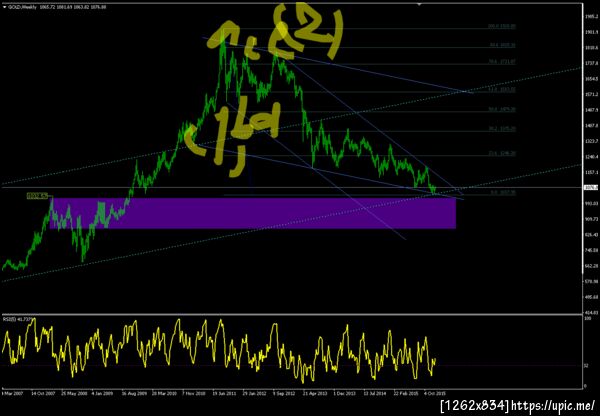The width and height of the screenshot is (600, 416).
Task: Click the 1571.2 price axis value
Action: click(591, 94)
